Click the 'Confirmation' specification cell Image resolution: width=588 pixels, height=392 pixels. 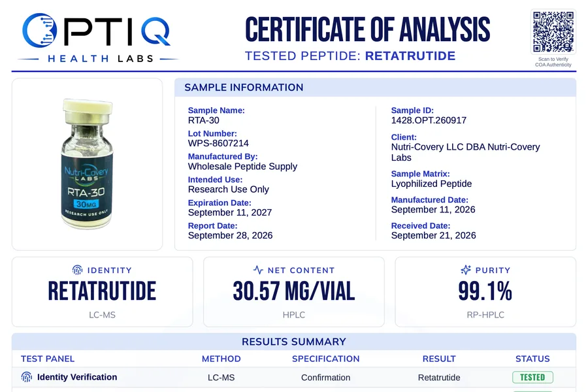point(325,378)
